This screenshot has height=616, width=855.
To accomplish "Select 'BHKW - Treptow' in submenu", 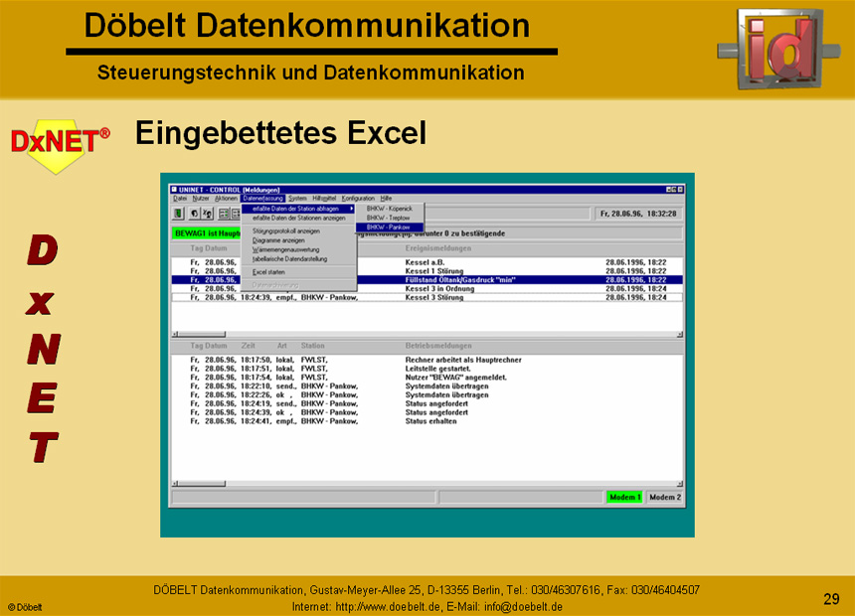I will [x=390, y=218].
